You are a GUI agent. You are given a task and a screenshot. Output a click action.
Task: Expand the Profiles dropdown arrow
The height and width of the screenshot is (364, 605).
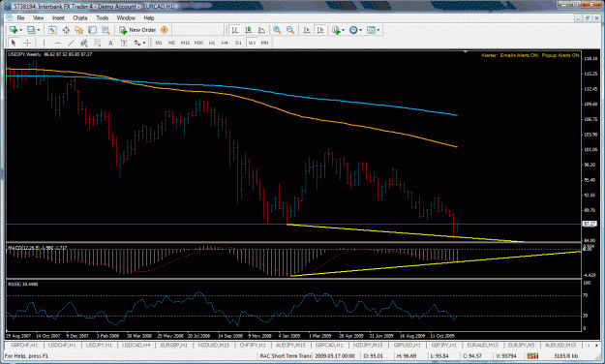(38, 30)
